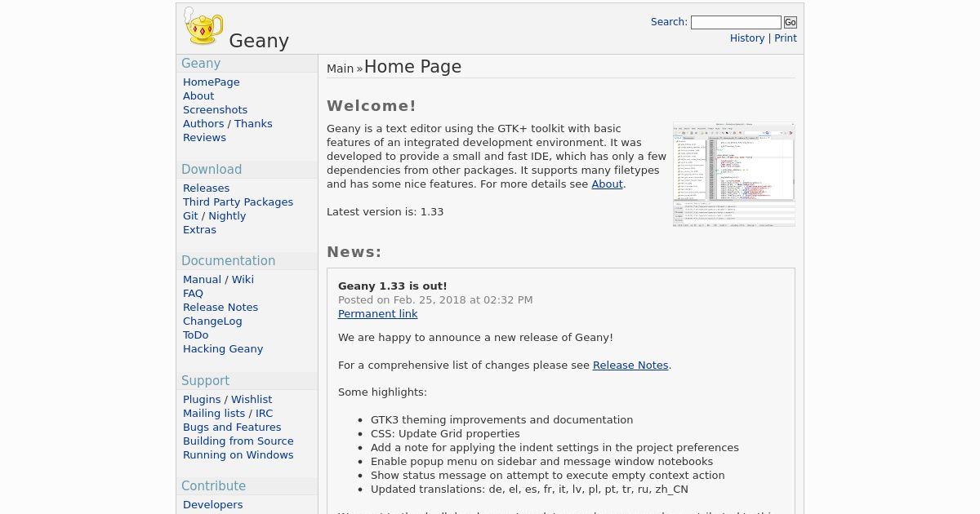Open the Wishlist link

click(252, 400)
